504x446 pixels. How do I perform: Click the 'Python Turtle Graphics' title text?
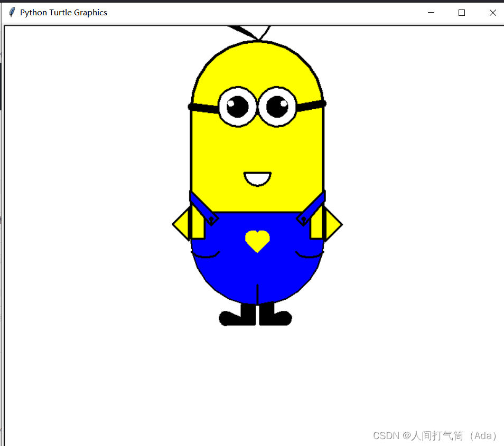pos(63,13)
